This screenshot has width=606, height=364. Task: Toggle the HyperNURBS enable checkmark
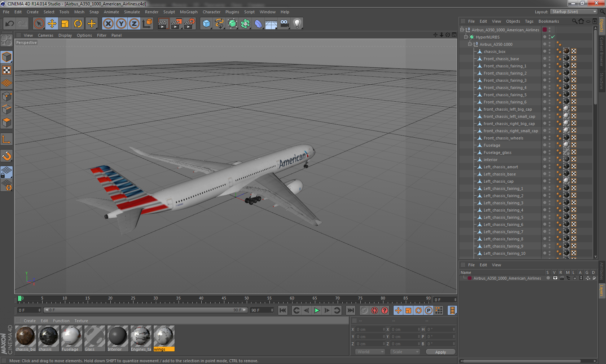pyautogui.click(x=553, y=37)
